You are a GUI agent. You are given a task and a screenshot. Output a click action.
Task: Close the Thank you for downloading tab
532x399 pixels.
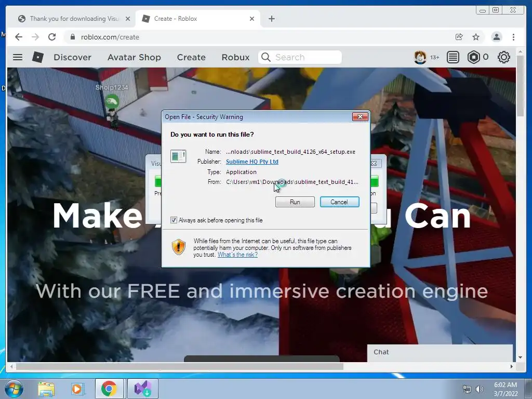128,19
